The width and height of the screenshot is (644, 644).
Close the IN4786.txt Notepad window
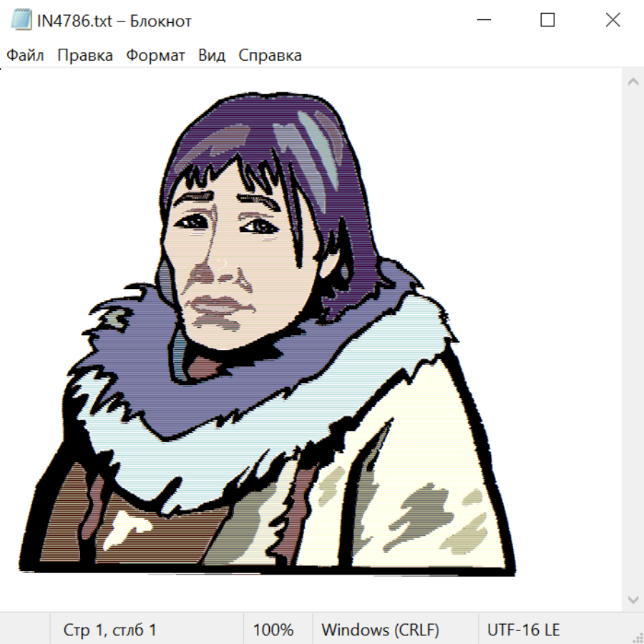pos(613,20)
